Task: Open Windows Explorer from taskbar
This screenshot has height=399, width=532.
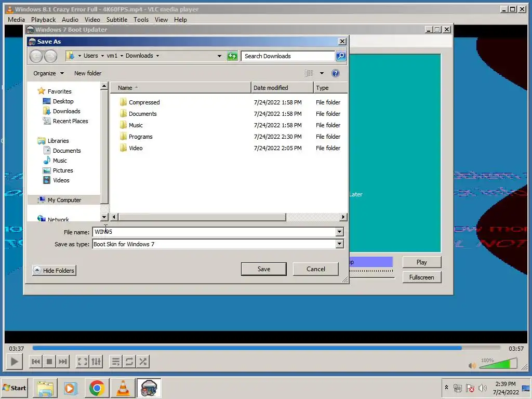Action: point(45,388)
